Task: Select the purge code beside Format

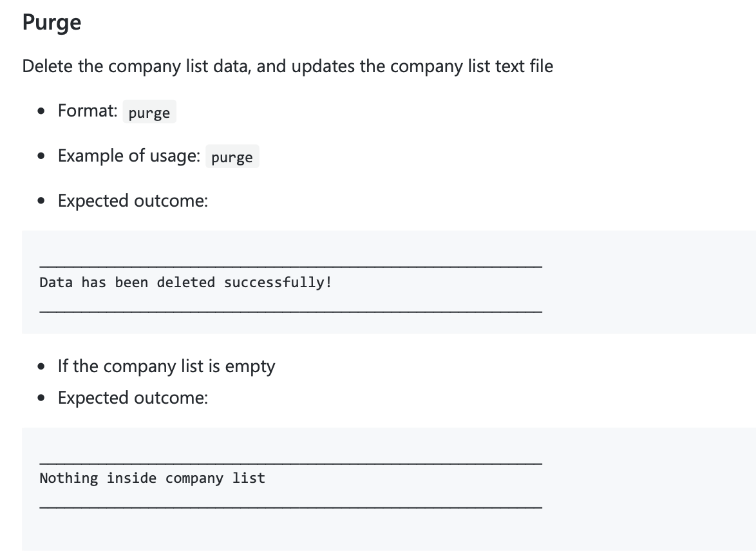Action: [x=149, y=113]
